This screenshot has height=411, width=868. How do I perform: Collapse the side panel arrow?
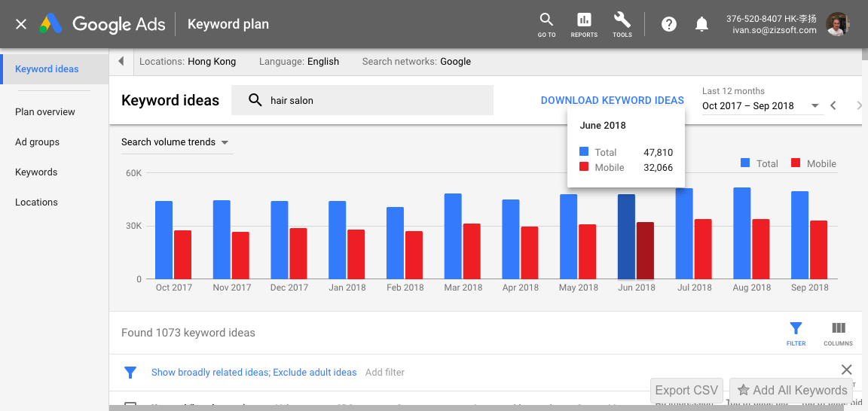pos(121,62)
